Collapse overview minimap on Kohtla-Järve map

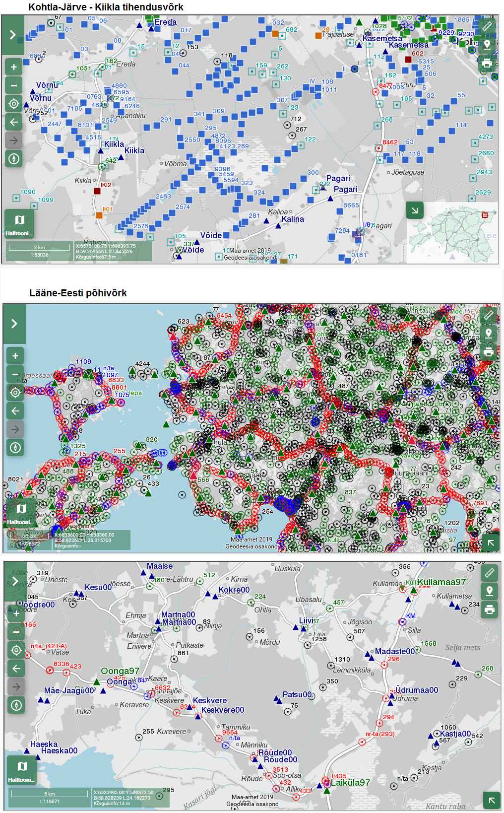[x=415, y=210]
